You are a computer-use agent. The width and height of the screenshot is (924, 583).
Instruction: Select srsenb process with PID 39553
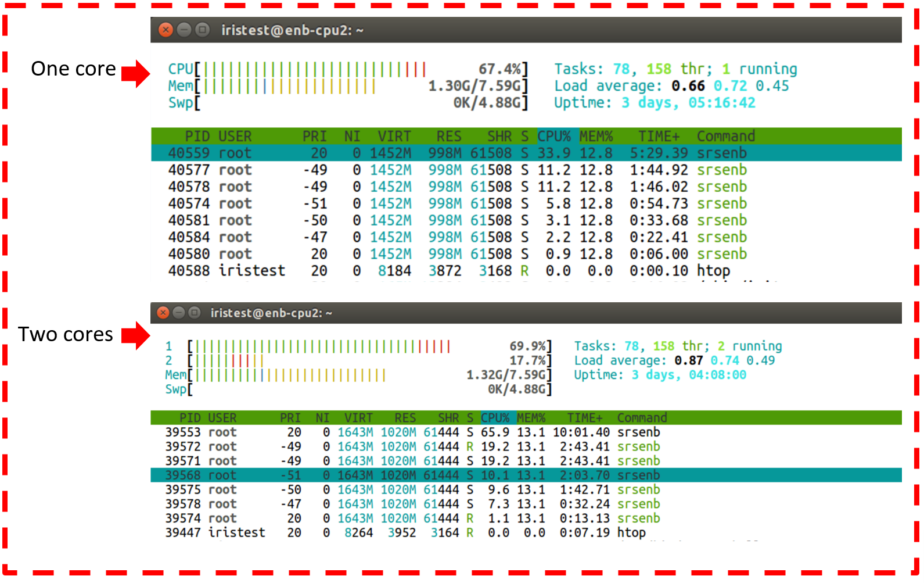[x=526, y=432]
